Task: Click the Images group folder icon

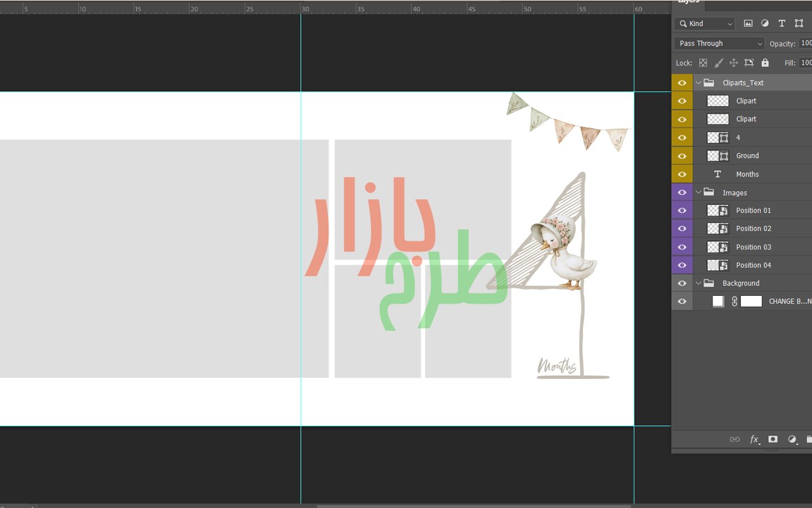Action: click(x=709, y=192)
